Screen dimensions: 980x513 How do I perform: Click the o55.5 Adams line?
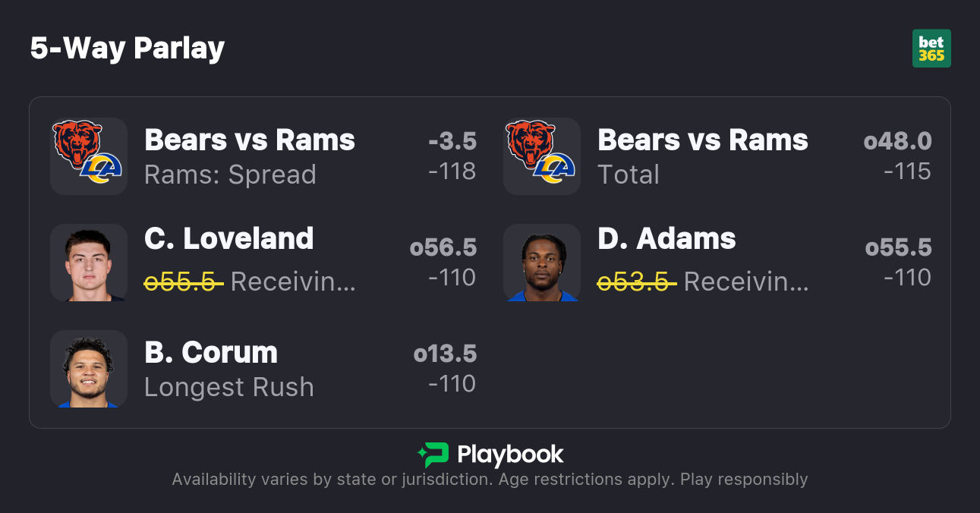click(898, 247)
